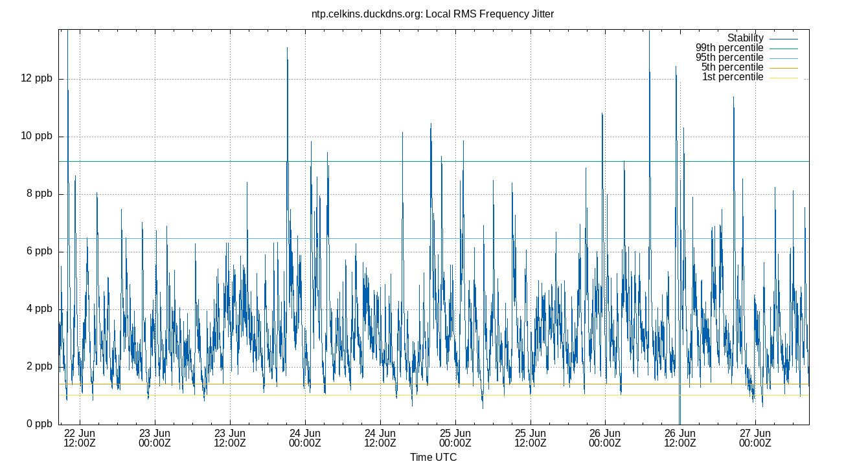Click the '1st percentile' legend label
This screenshot has height=466, width=868.
point(733,77)
